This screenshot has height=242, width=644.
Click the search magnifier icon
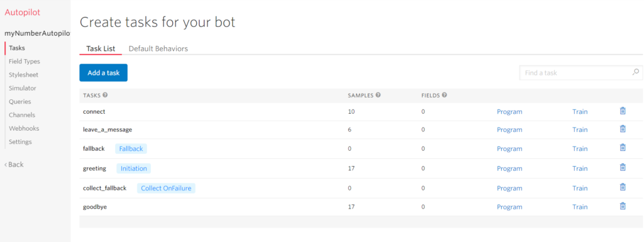pos(635,72)
